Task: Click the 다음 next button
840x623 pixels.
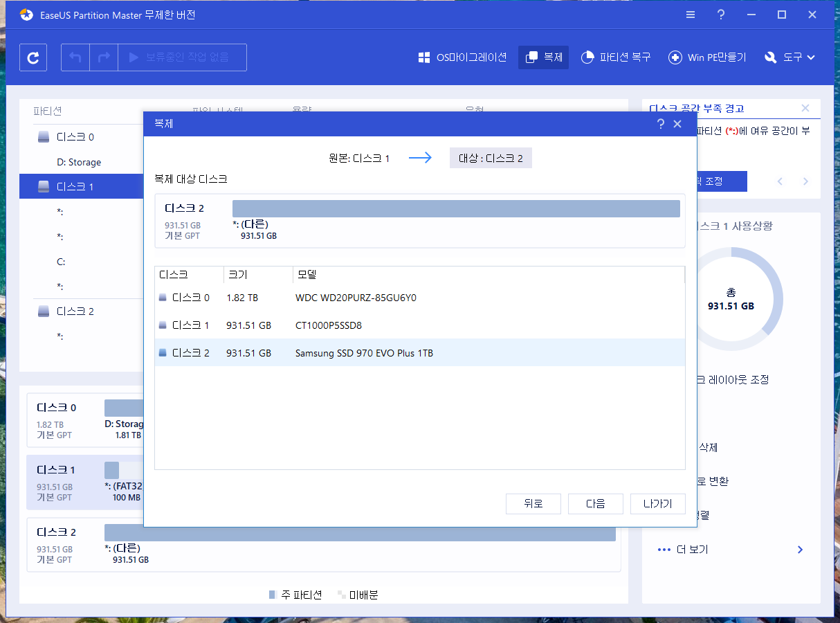Action: click(x=596, y=504)
